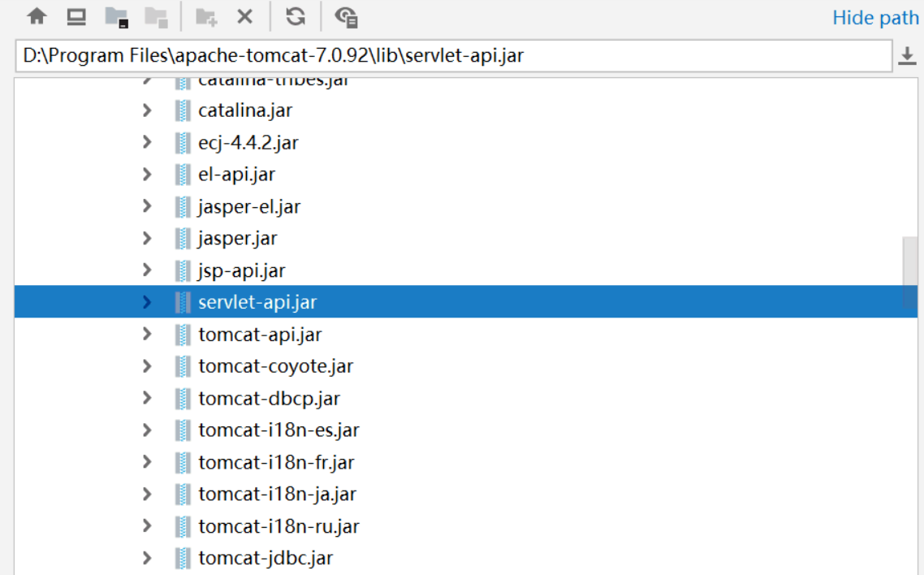The image size is (924, 575).
Task: Select jsp-api.jar file
Action: click(x=242, y=270)
